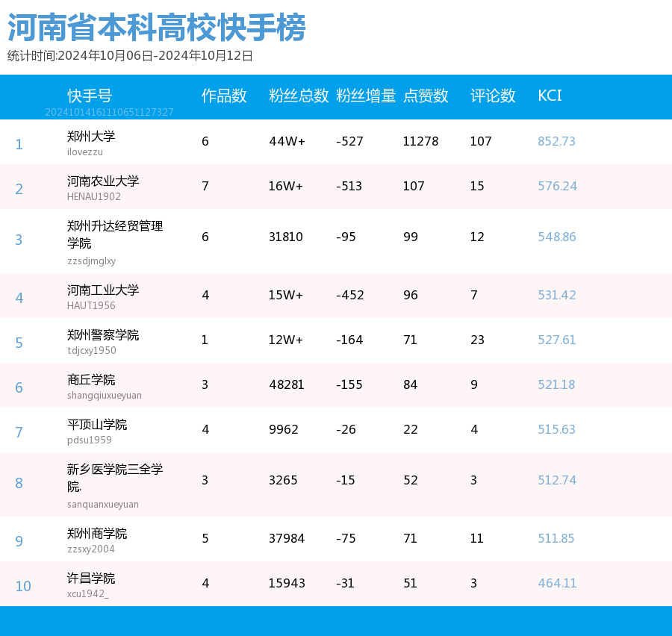Click KCI value 464.11
672x636 pixels.
557,583
